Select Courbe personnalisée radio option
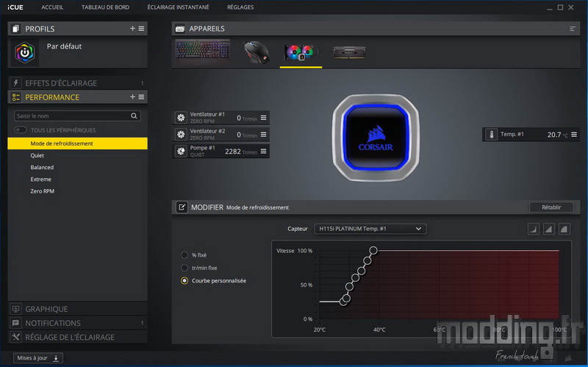This screenshot has width=588, height=367. (x=184, y=281)
